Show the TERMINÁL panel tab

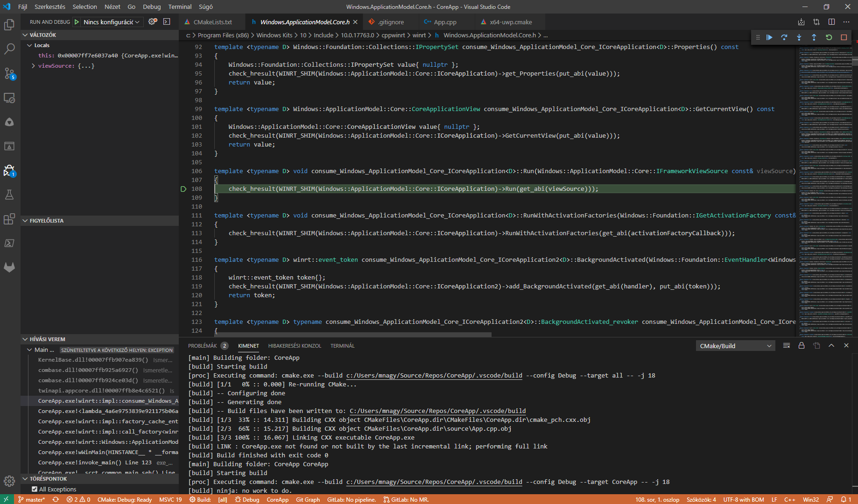tap(342, 346)
